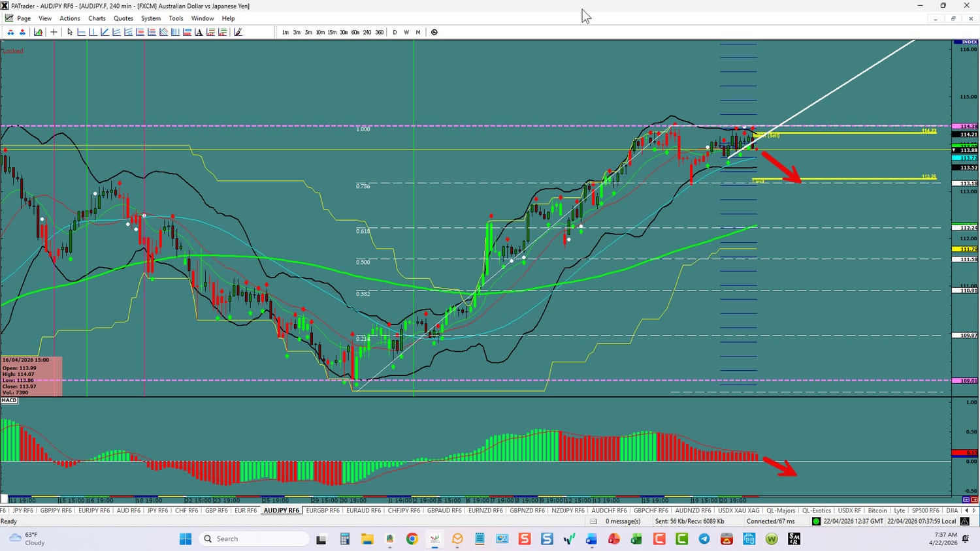980x551 pixels.
Task: Select the crosshair cursor tool
Action: (x=54, y=32)
